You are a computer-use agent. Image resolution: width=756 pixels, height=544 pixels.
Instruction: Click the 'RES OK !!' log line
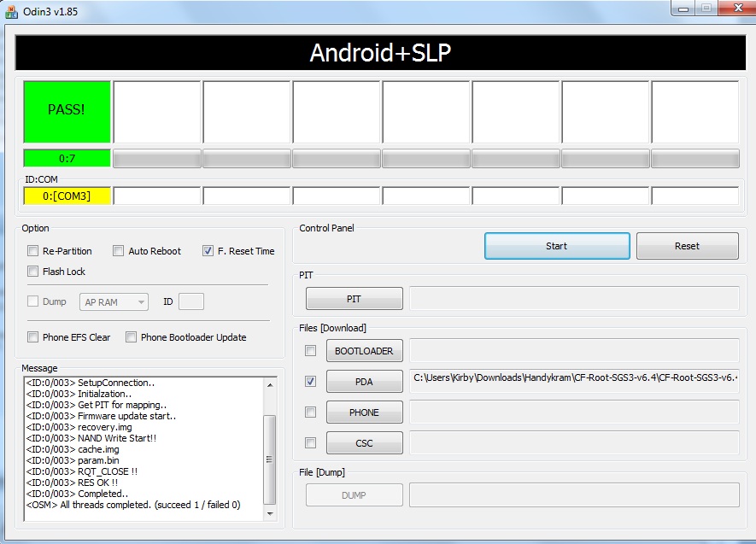point(72,483)
